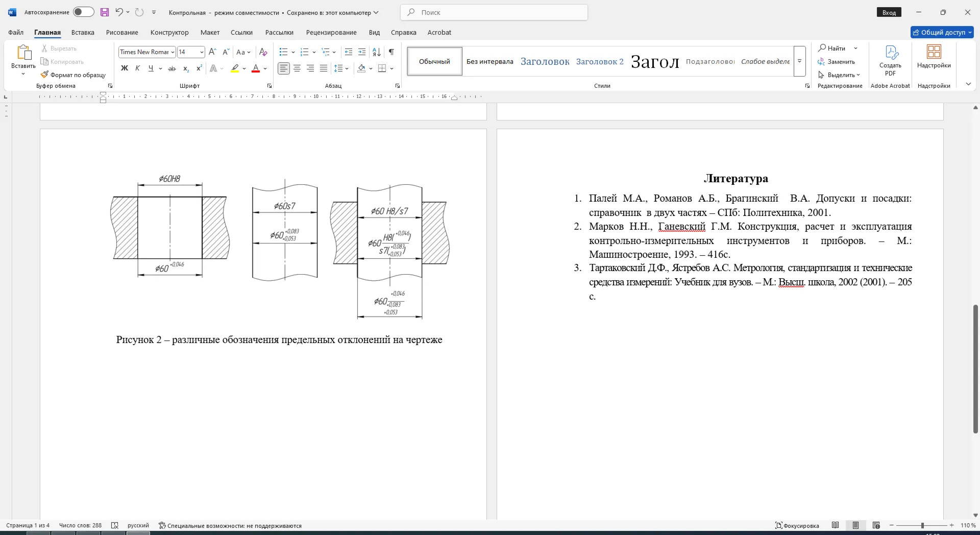Image resolution: width=980 pixels, height=535 pixels.
Task: Click the sort A-Z icon
Action: [377, 52]
